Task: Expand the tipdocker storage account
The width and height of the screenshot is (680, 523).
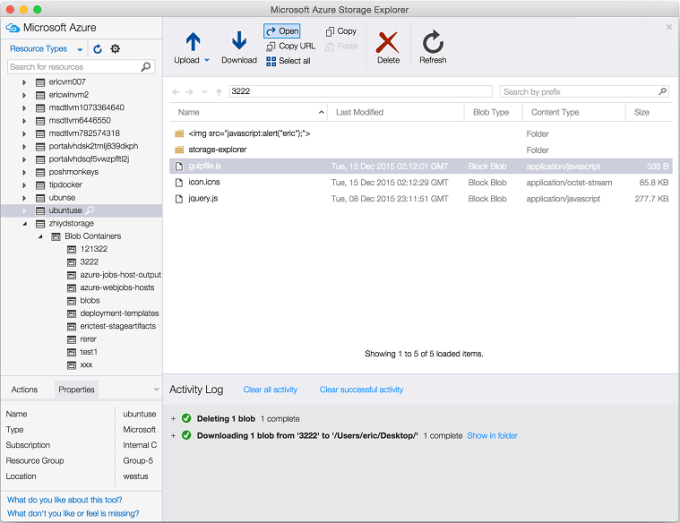Action: [24, 185]
